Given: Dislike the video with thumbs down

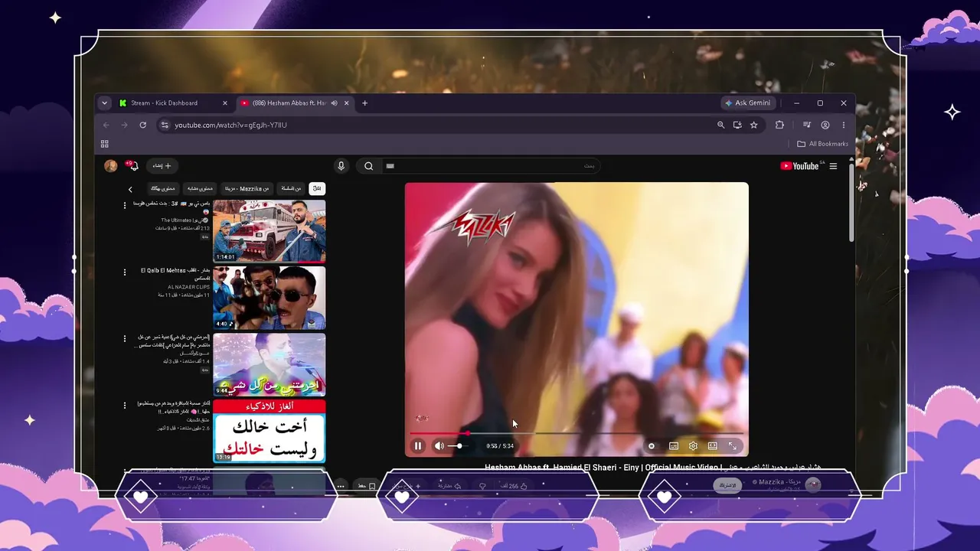Looking at the screenshot, I should 482,486.
